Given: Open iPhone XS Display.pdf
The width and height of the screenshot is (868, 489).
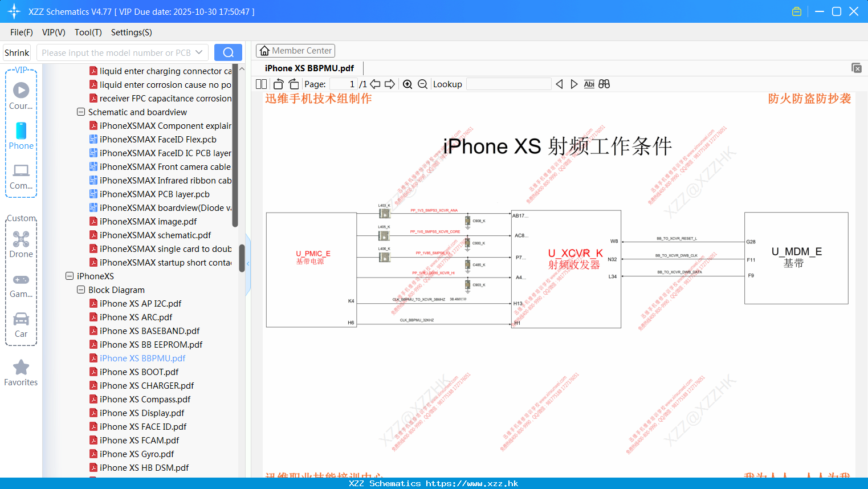Looking at the screenshot, I should (x=142, y=413).
